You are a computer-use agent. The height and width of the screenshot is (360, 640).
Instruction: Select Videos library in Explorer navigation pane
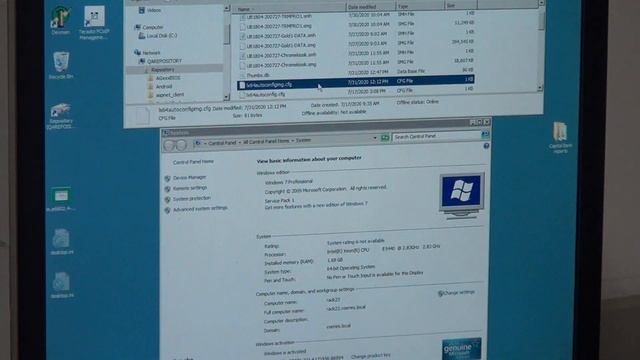point(150,10)
